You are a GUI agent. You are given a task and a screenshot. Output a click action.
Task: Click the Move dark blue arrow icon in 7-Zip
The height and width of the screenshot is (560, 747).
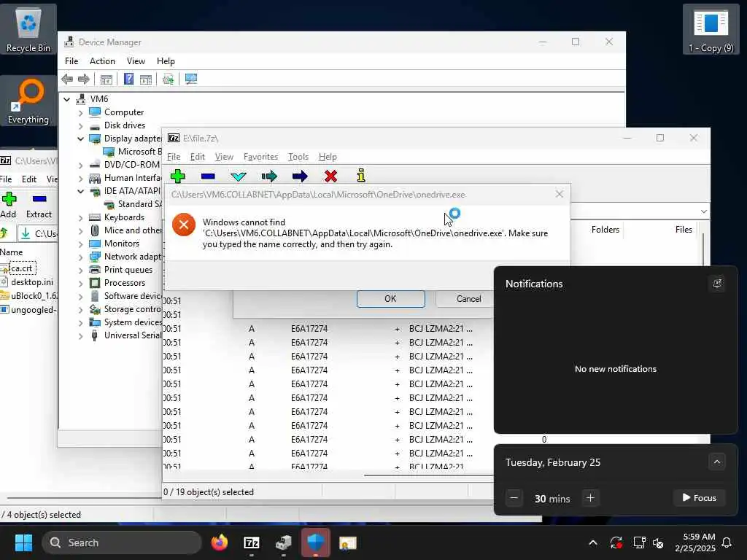coord(300,176)
